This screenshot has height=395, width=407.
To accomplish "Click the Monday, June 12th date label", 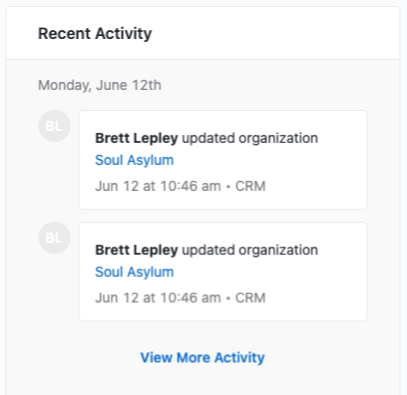I will pyautogui.click(x=100, y=85).
